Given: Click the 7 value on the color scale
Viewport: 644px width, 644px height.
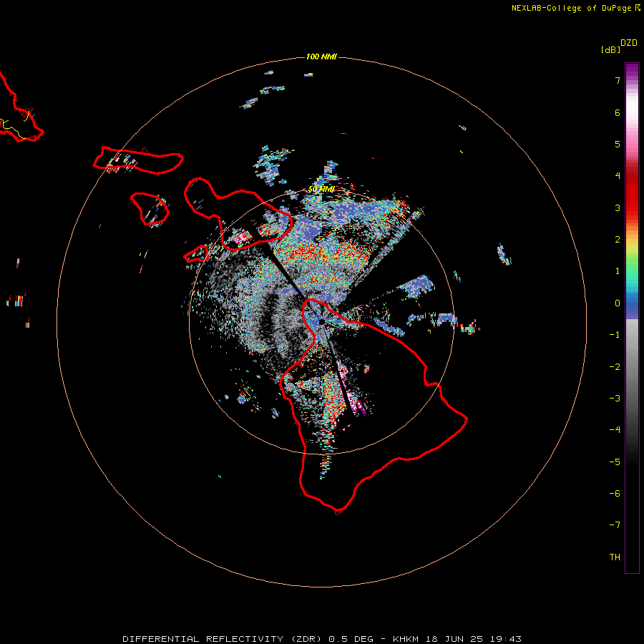Looking at the screenshot, I should click(618, 80).
